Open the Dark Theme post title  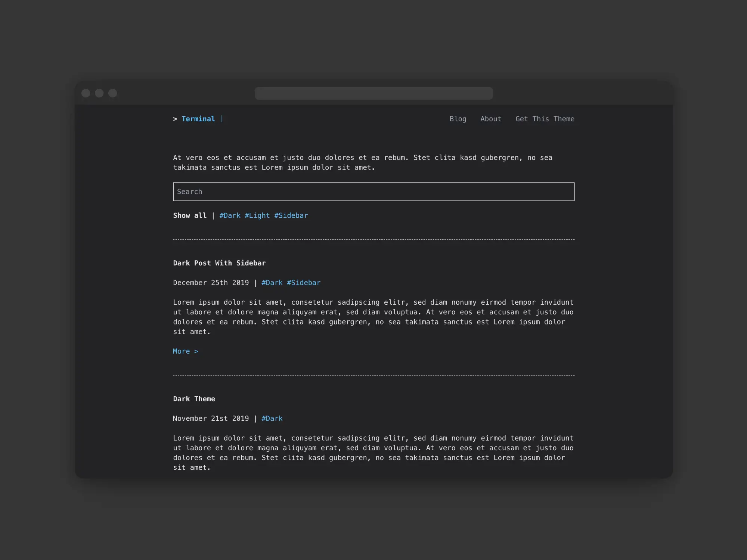pos(194,399)
